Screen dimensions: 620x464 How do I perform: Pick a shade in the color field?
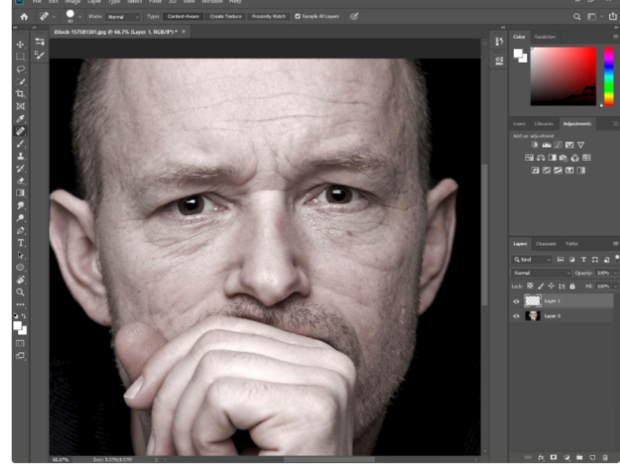(x=563, y=76)
